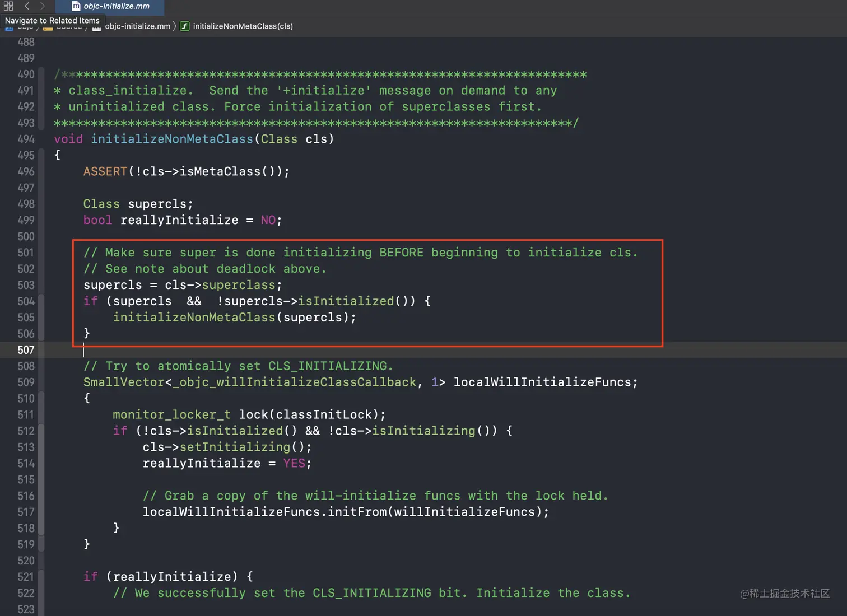The height and width of the screenshot is (616, 847).
Task: Click line number 510 in the gutter
Action: click(x=26, y=399)
